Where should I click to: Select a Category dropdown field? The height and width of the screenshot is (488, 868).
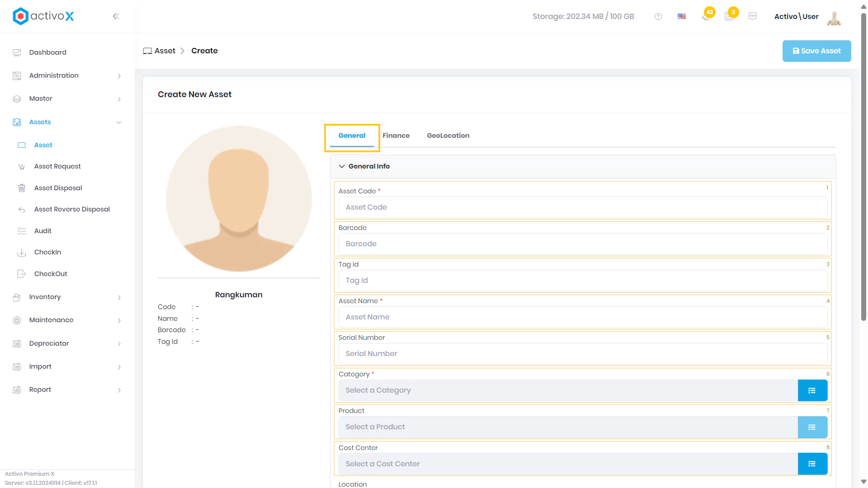coord(568,390)
